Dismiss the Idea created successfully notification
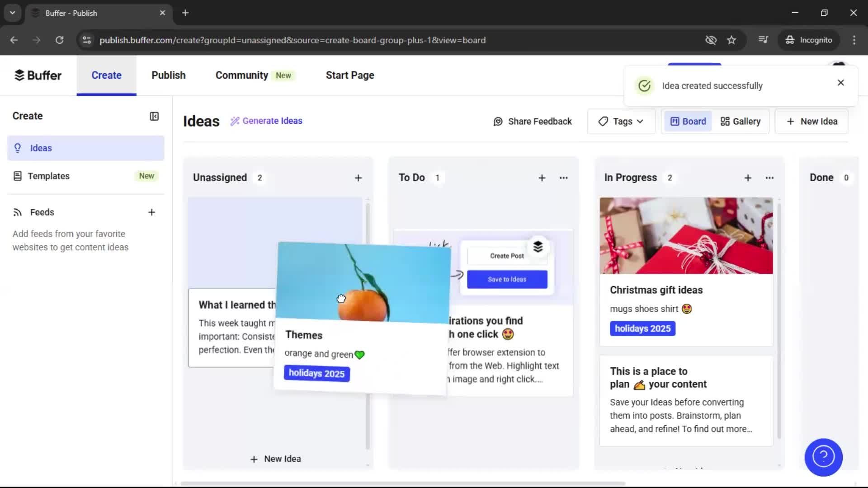Screen dimensions: 868x488 tap(840, 83)
